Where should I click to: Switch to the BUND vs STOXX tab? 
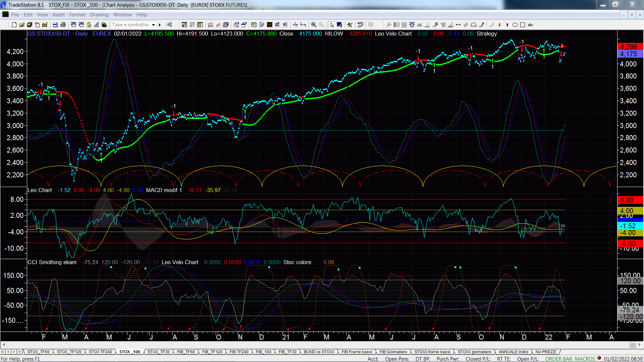pyautogui.click(x=319, y=352)
